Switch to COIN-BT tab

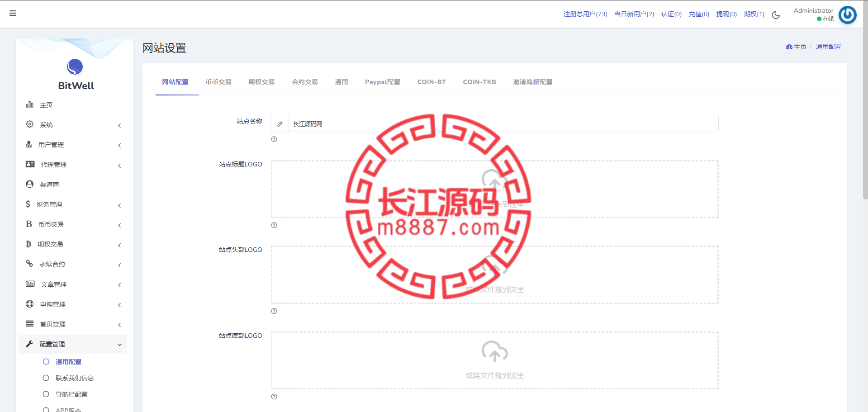tap(432, 82)
